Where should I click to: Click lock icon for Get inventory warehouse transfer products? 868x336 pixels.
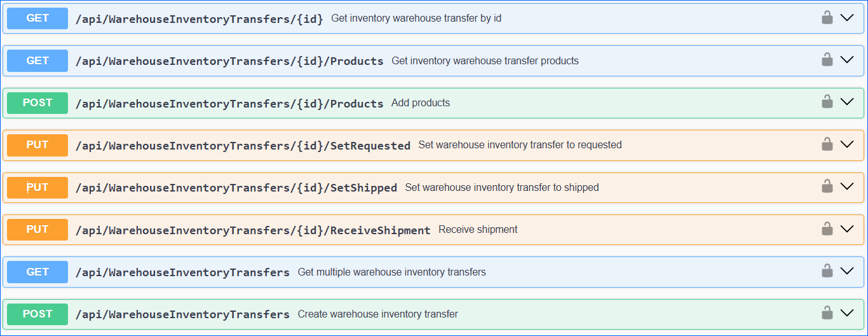tap(827, 60)
